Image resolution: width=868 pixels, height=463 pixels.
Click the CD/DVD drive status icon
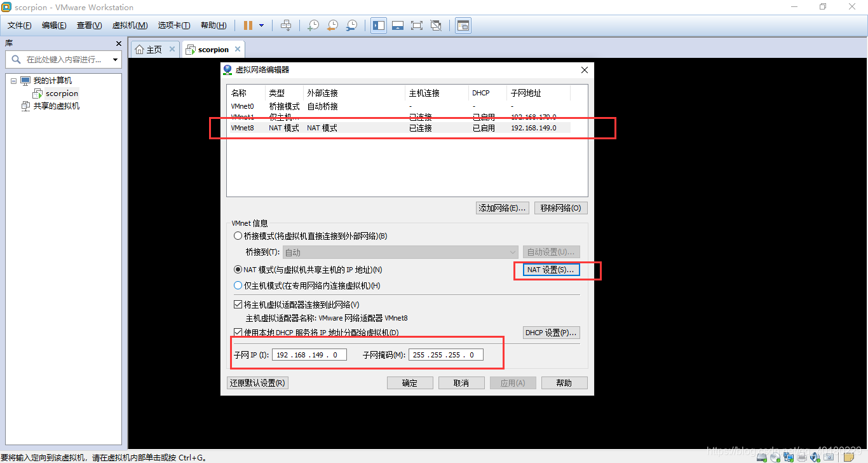775,457
